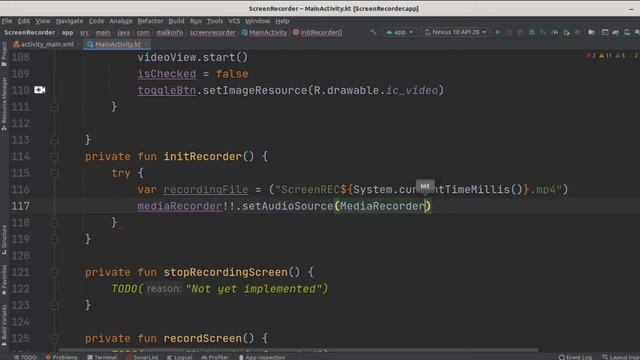The height and width of the screenshot is (360, 640).
Task: Open the Problems tool window
Action: (x=61, y=357)
